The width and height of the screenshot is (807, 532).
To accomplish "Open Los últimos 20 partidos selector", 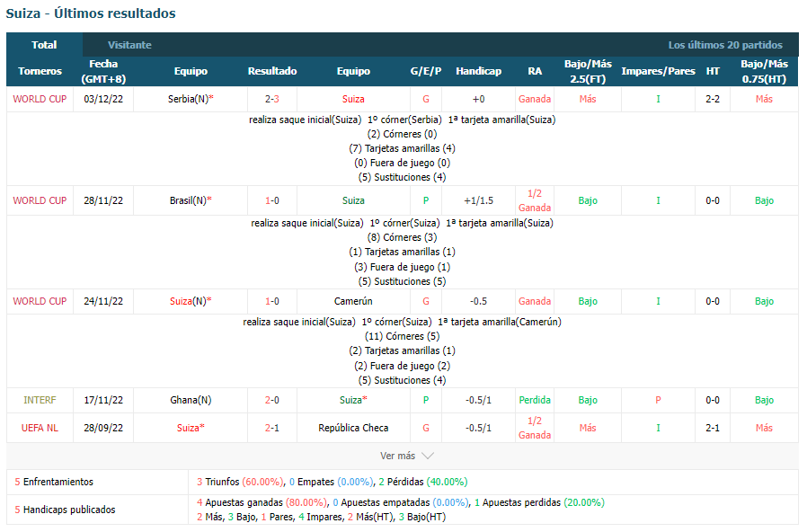I will point(724,45).
